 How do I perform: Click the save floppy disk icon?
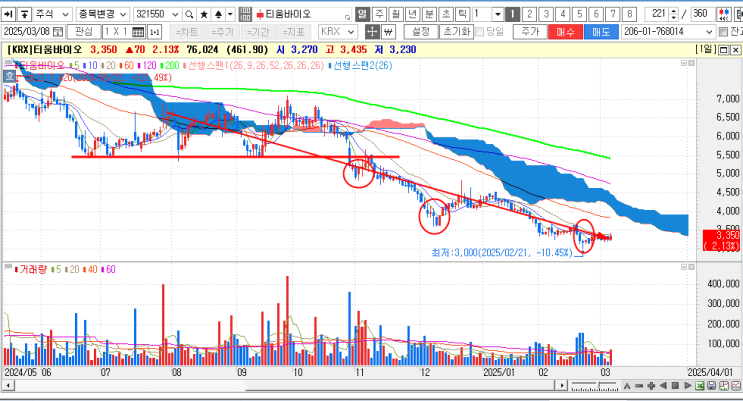click(x=711, y=386)
